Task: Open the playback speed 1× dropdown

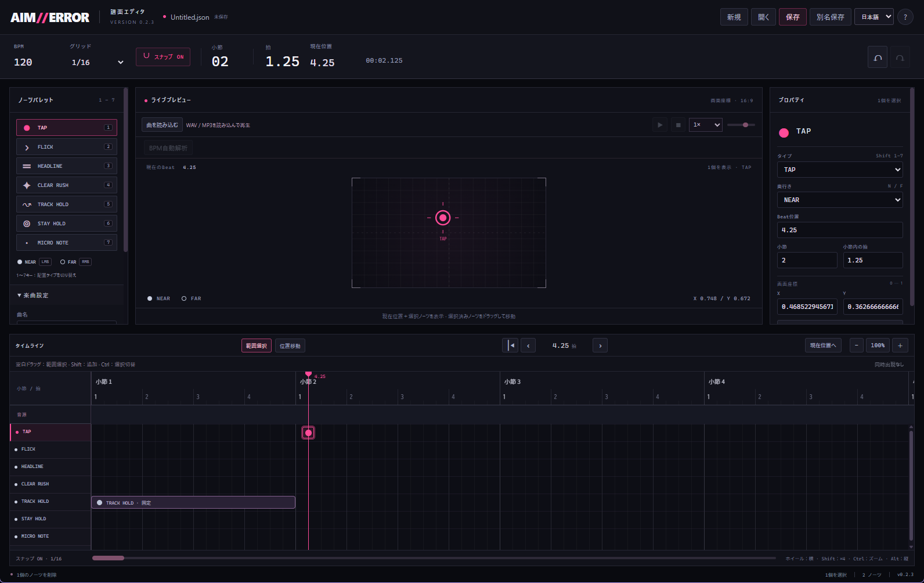Action: (705, 125)
